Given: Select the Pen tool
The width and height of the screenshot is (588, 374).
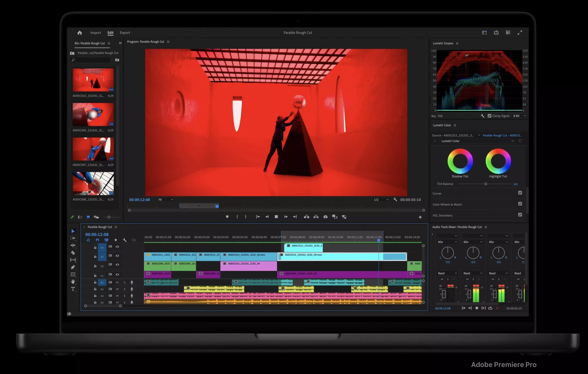Looking at the screenshot, I should coord(73,267).
